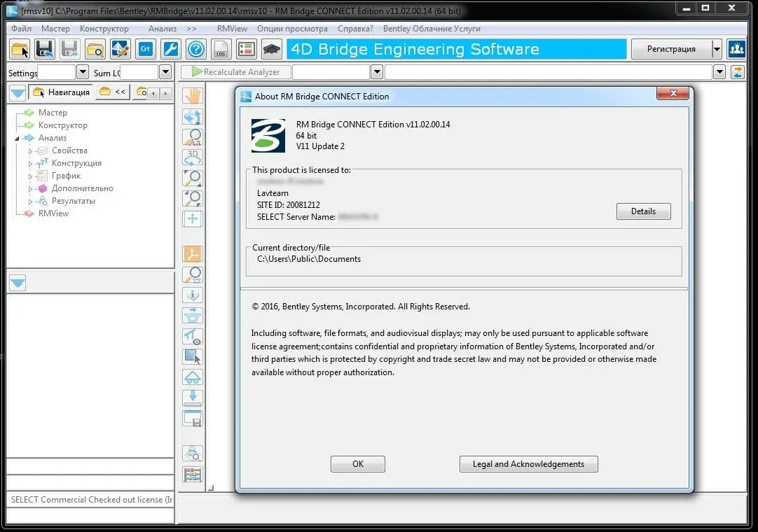Open dropdown next to Recalculate Analyzer
Viewport: 758px width, 532px height.
tap(377, 72)
